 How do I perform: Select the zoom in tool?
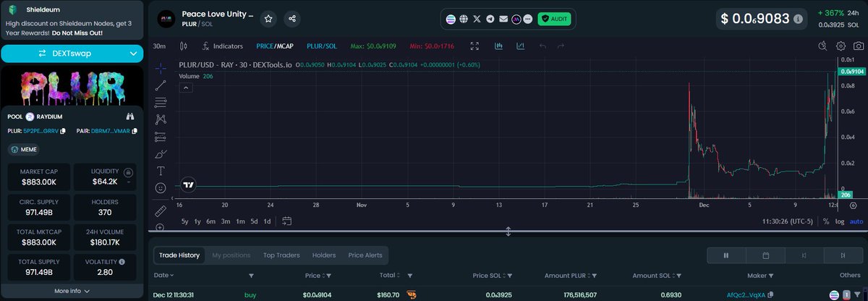pos(161,227)
